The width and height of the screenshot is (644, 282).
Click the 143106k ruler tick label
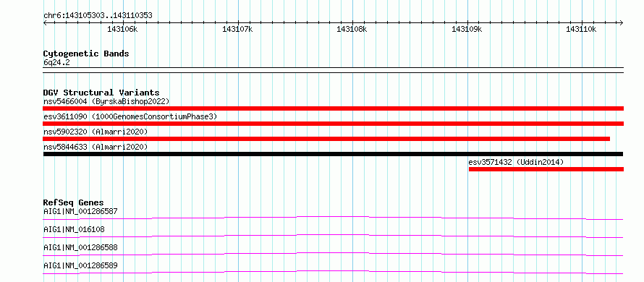click(122, 30)
